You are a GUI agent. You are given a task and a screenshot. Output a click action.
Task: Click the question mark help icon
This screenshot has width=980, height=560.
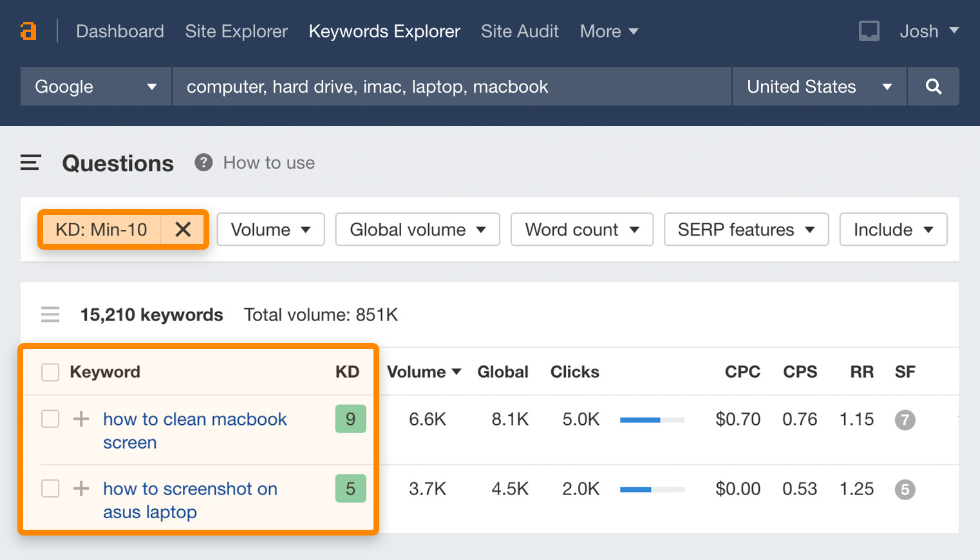[x=203, y=163]
